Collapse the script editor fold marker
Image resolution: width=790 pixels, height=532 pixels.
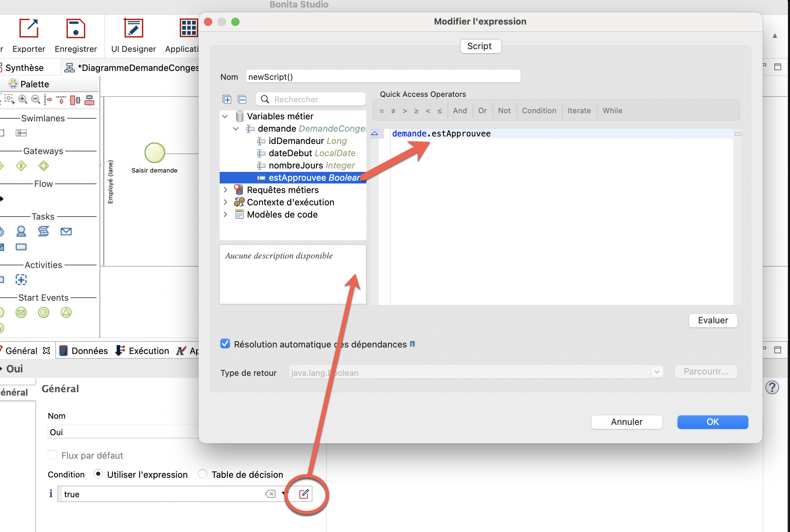(x=375, y=133)
